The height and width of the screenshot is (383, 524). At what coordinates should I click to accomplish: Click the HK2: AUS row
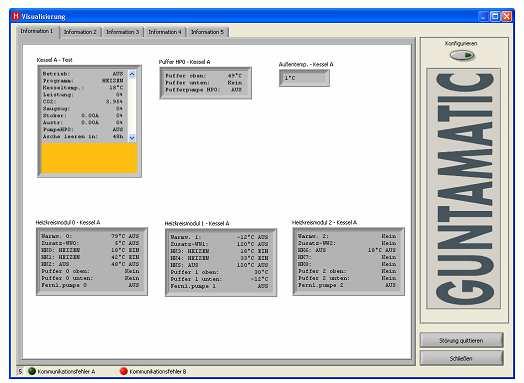click(90, 264)
